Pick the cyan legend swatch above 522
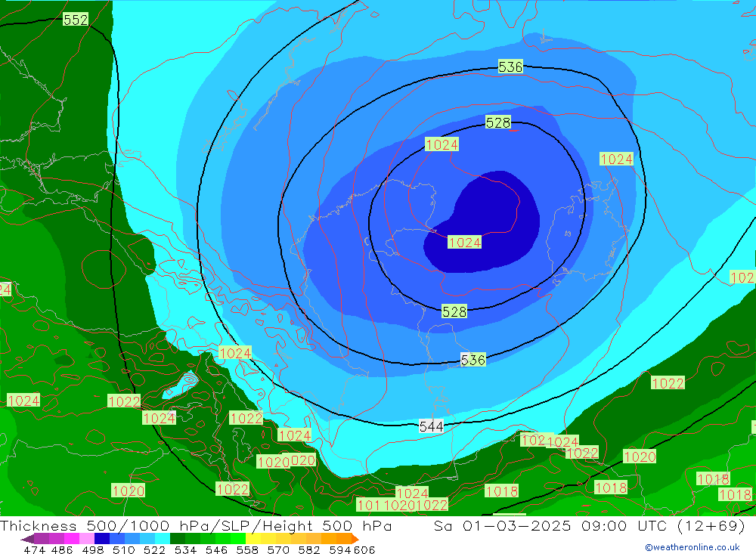756x554 pixels. pyautogui.click(x=163, y=538)
